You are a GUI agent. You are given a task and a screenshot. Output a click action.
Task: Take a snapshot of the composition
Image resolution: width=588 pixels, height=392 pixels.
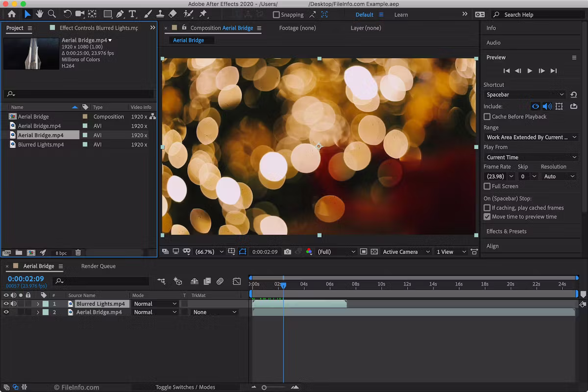pyautogui.click(x=288, y=251)
